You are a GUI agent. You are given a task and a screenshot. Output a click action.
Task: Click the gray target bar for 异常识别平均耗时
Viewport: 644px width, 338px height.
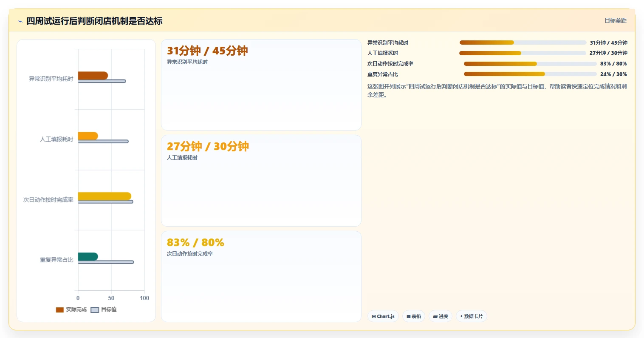(x=102, y=81)
